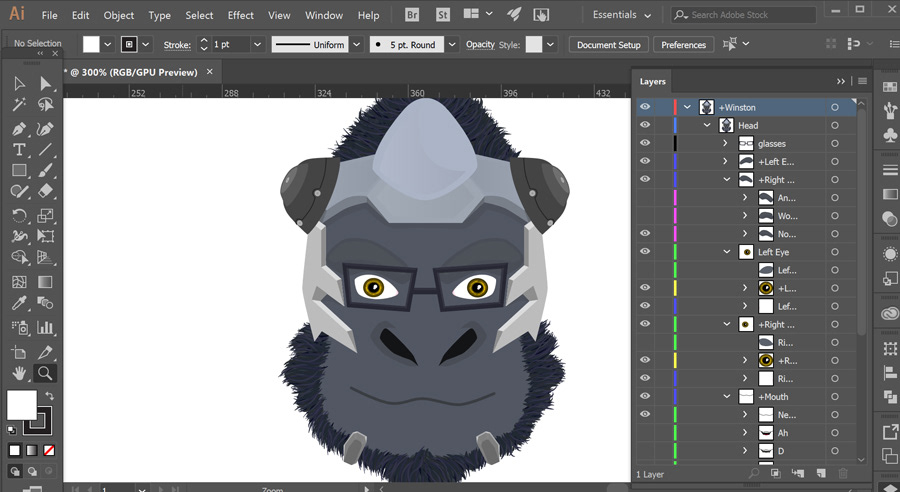Open the Creative Cloud Libraries panel icon
The image size is (900, 492).
[890, 313]
